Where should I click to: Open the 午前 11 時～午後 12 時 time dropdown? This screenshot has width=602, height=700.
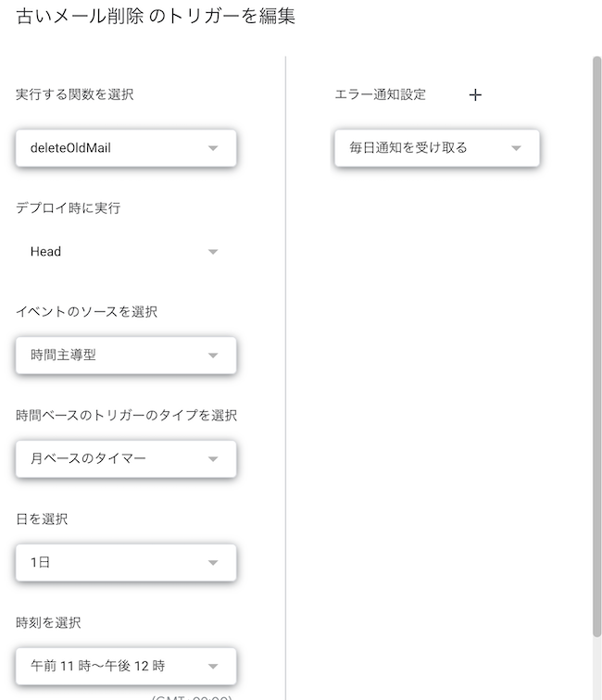click(111, 666)
